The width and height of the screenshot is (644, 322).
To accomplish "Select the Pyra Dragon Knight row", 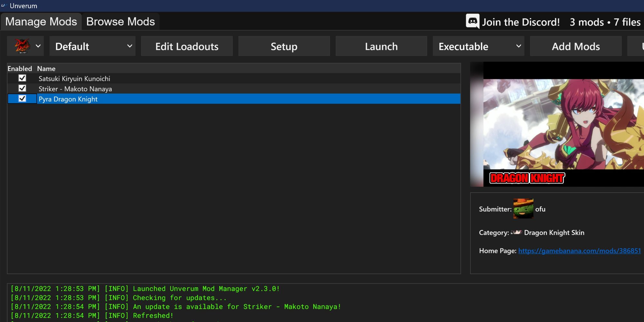I will point(234,99).
